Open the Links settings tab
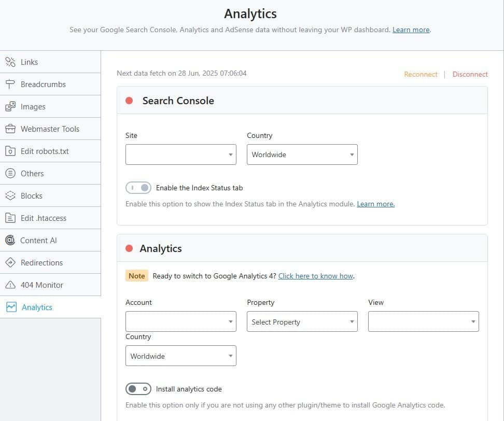This screenshot has width=504, height=421. click(x=50, y=62)
